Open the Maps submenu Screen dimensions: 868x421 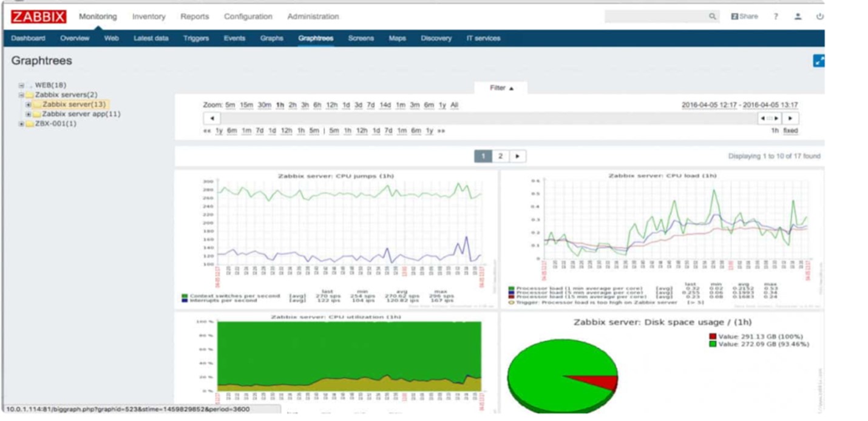pyautogui.click(x=398, y=38)
